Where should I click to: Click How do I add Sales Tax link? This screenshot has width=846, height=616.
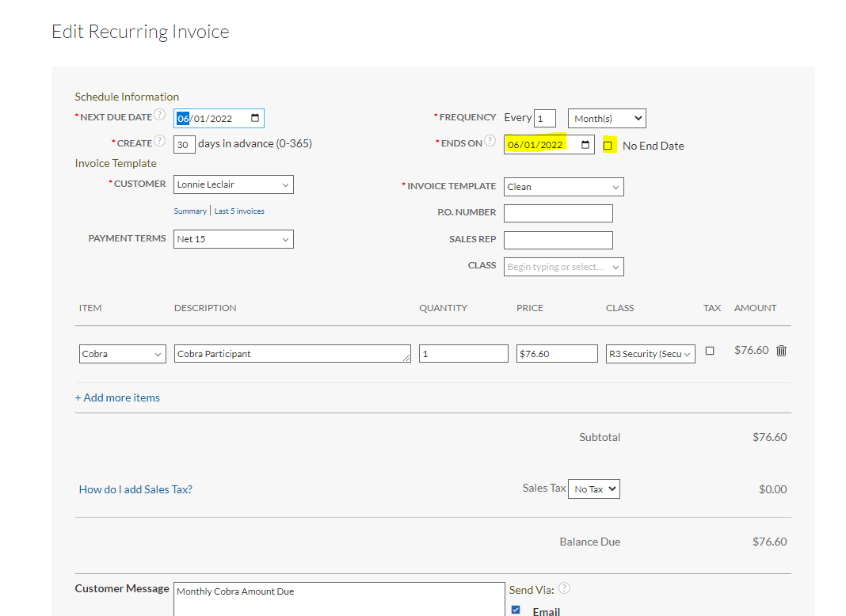[x=135, y=489]
